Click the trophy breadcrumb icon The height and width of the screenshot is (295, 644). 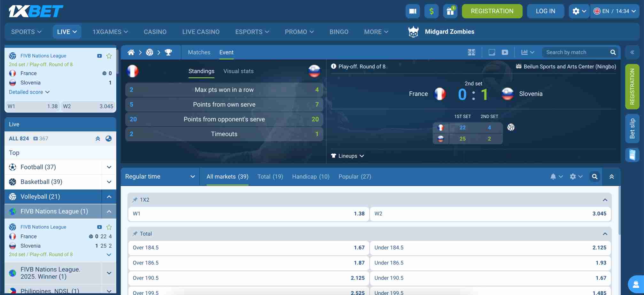point(168,52)
